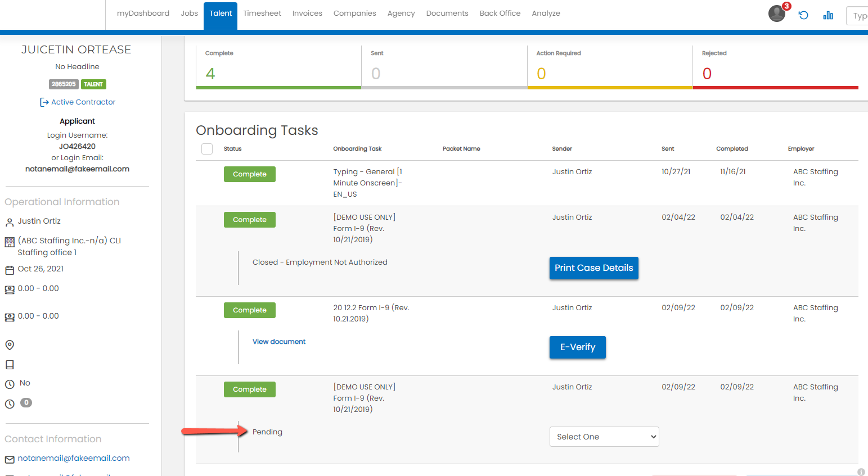Click the search input field at top right
Image resolution: width=868 pixels, height=476 pixels.
(x=857, y=16)
